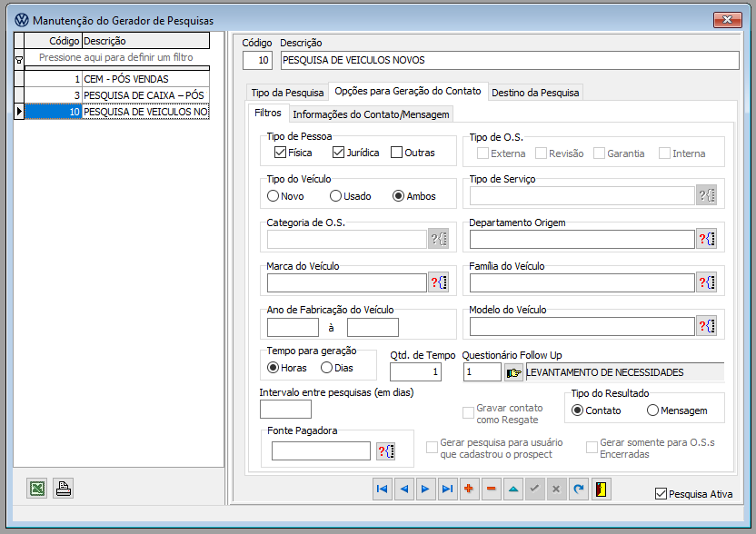Viewport: 756px width, 534px height.
Task: Click the starting Ano de Fabricação field
Action: [x=293, y=327]
